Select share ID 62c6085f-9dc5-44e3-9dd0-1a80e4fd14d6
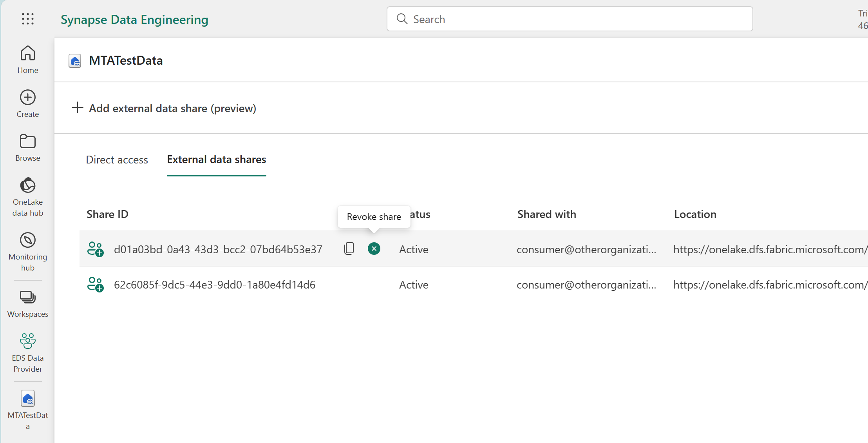Image resolution: width=868 pixels, height=443 pixels. 215,285
